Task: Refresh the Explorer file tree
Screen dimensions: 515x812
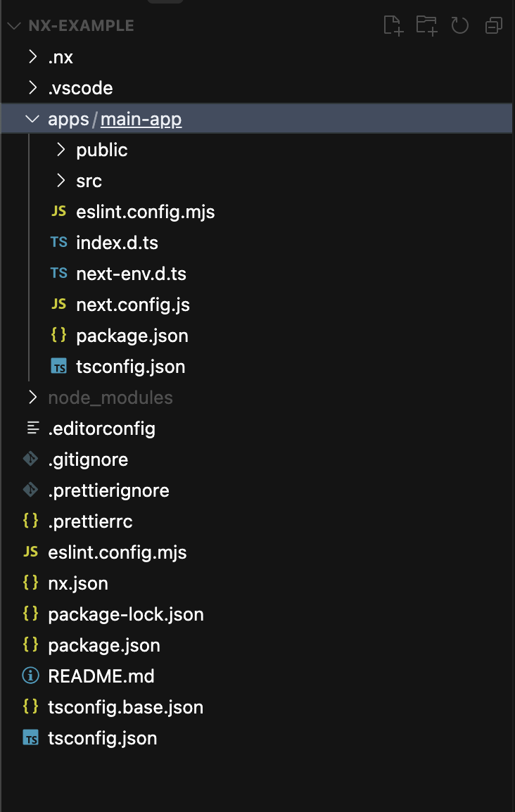Action: pos(459,26)
